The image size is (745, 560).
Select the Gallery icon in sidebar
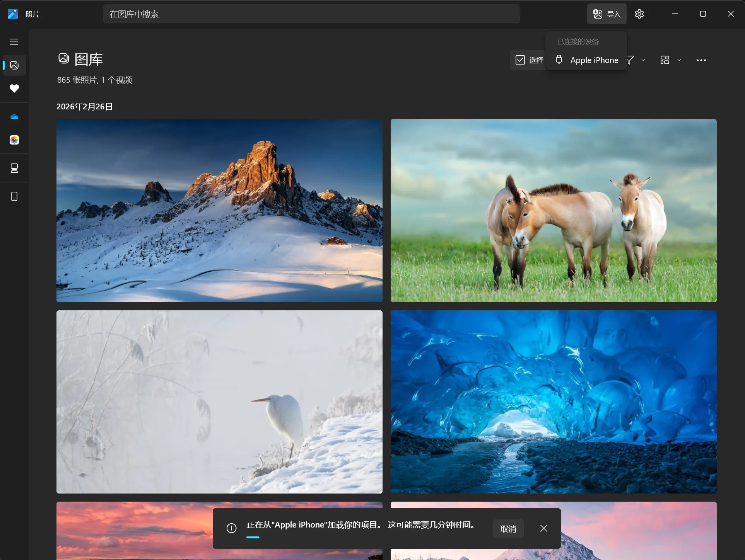14,65
